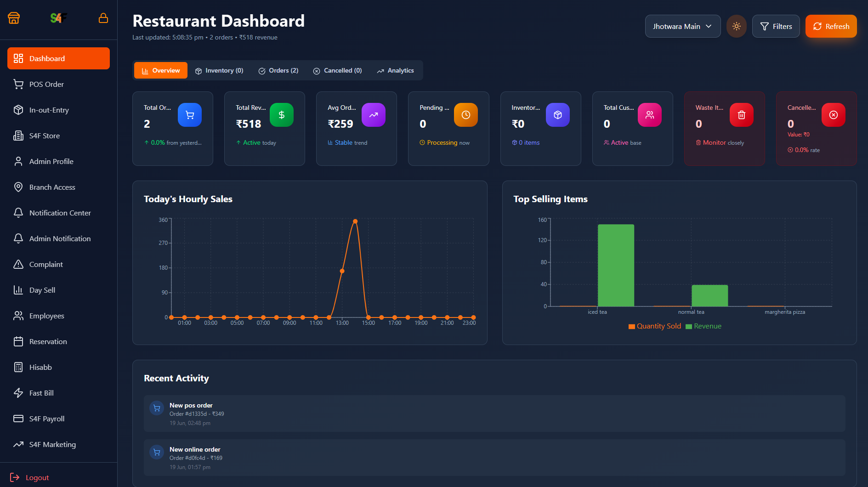Image resolution: width=868 pixels, height=487 pixels.
Task: Open the Analytics tab
Action: pyautogui.click(x=395, y=71)
